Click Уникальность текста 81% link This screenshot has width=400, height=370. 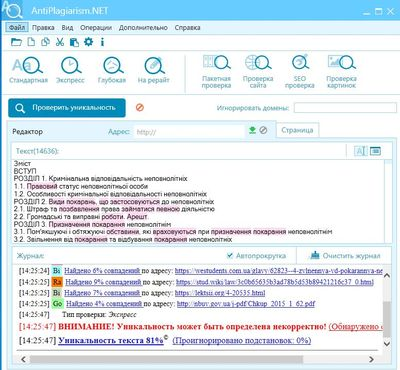point(111,340)
